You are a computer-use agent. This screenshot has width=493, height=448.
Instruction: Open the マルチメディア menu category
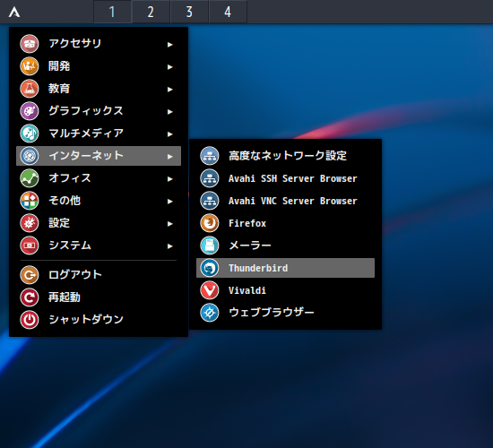click(x=99, y=134)
